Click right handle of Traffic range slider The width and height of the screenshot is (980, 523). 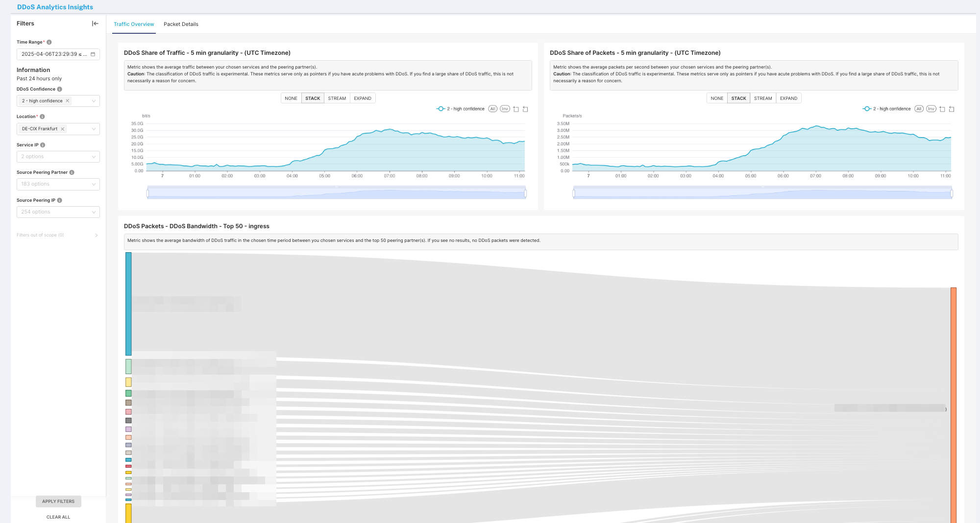coord(525,193)
